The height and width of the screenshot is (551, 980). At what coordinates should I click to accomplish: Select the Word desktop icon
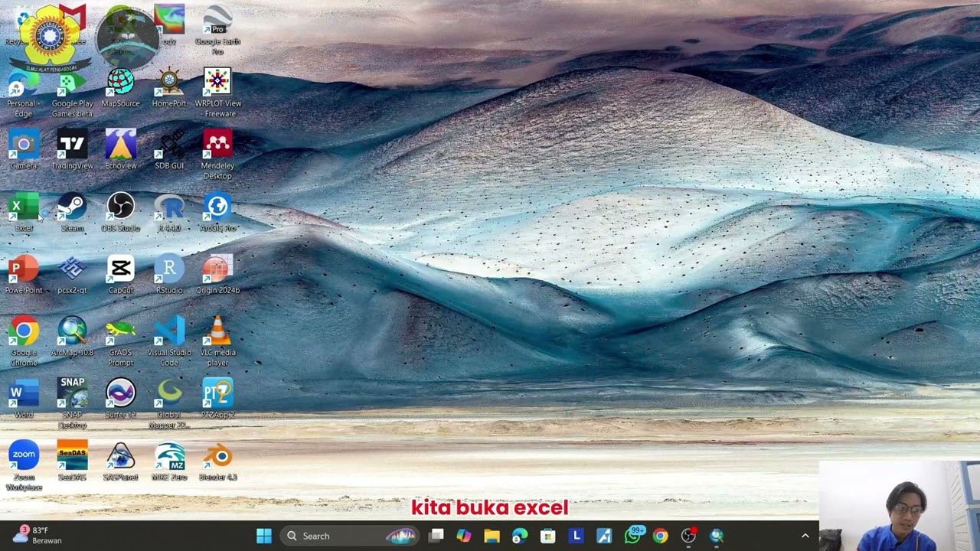[x=24, y=399]
